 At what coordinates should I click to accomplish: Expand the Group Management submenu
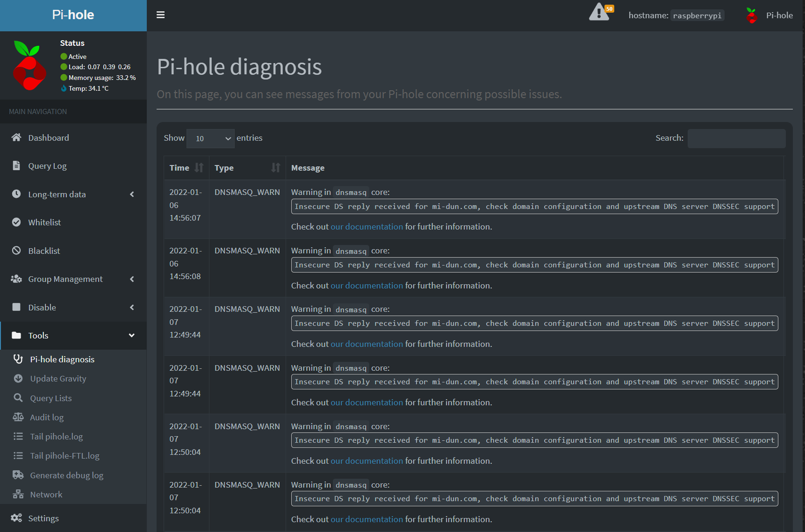coord(132,279)
